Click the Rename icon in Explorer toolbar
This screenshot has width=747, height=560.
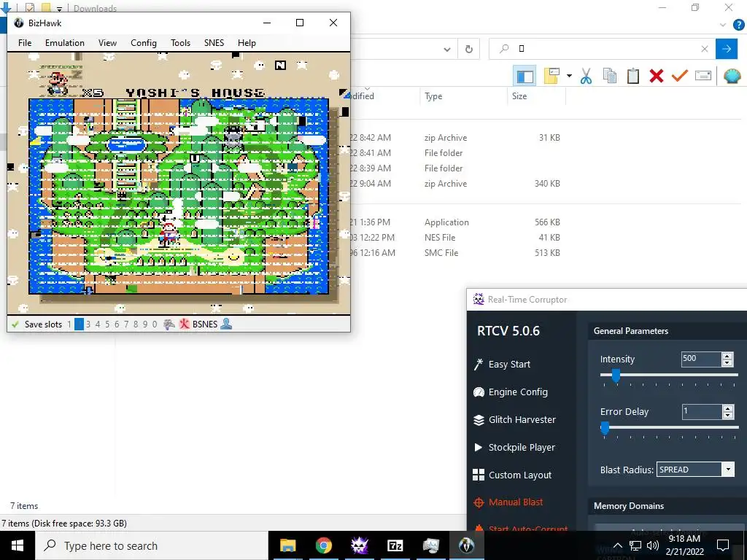point(703,76)
